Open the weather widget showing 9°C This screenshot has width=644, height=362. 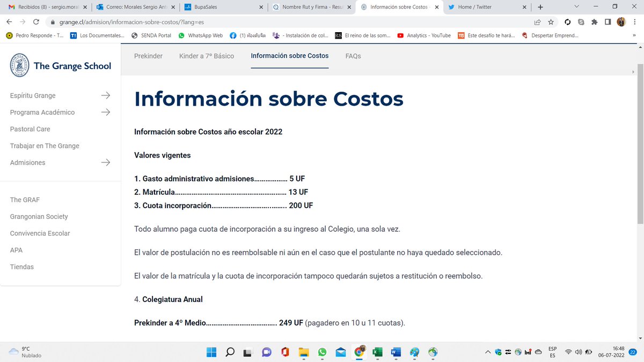click(x=25, y=352)
